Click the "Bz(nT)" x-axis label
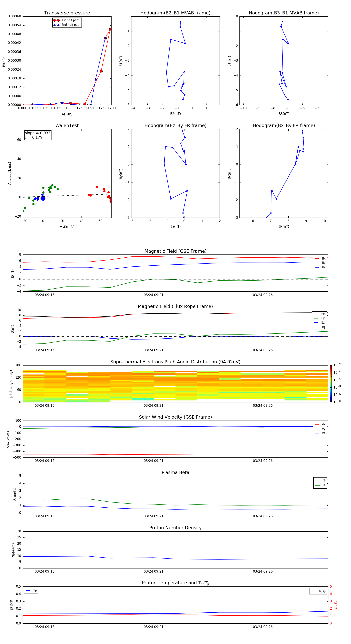The image size is (351, 644). (x=175, y=227)
